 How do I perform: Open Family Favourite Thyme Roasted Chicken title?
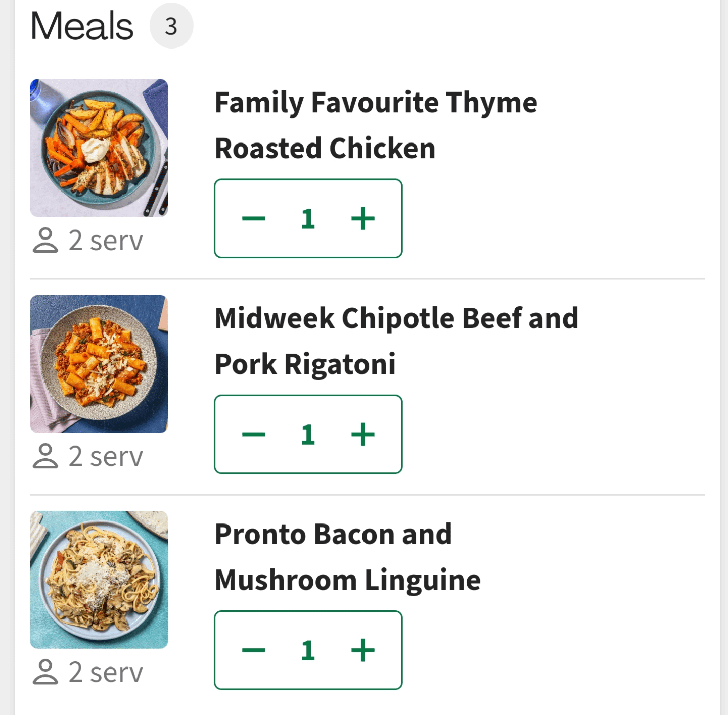[376, 125]
